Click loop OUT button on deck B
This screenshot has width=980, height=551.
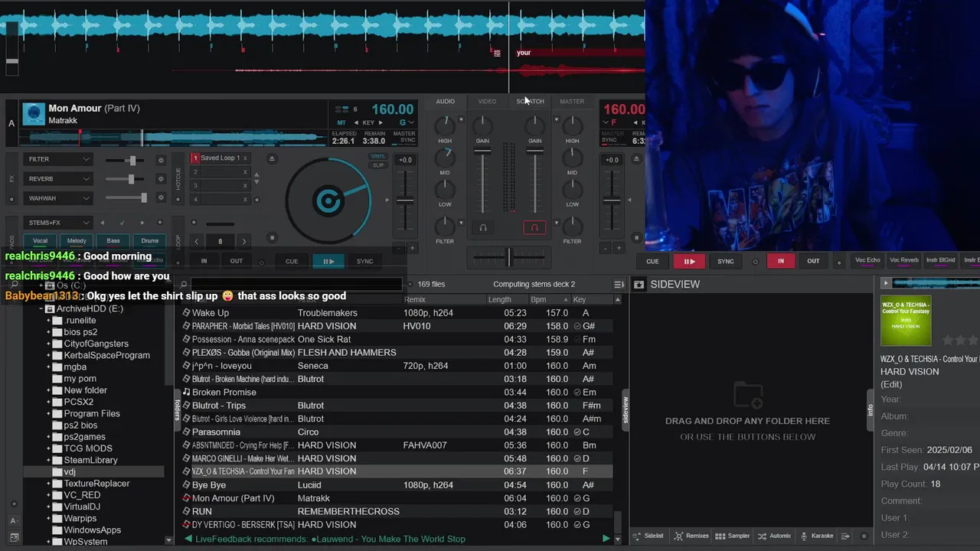[x=813, y=261]
